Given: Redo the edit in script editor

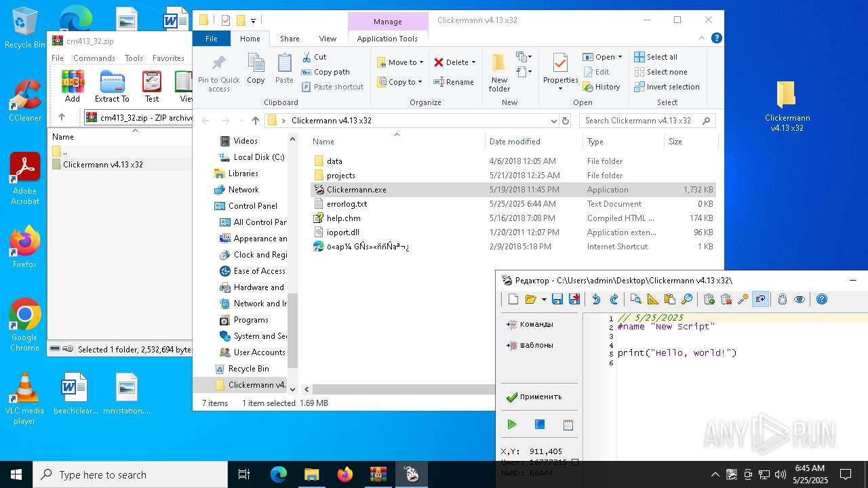Looking at the screenshot, I should click(614, 300).
